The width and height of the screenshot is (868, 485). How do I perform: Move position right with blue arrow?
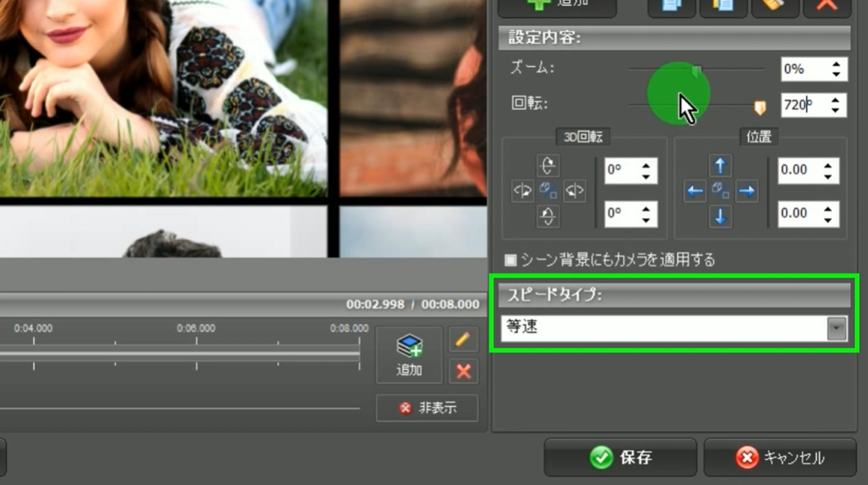[746, 191]
